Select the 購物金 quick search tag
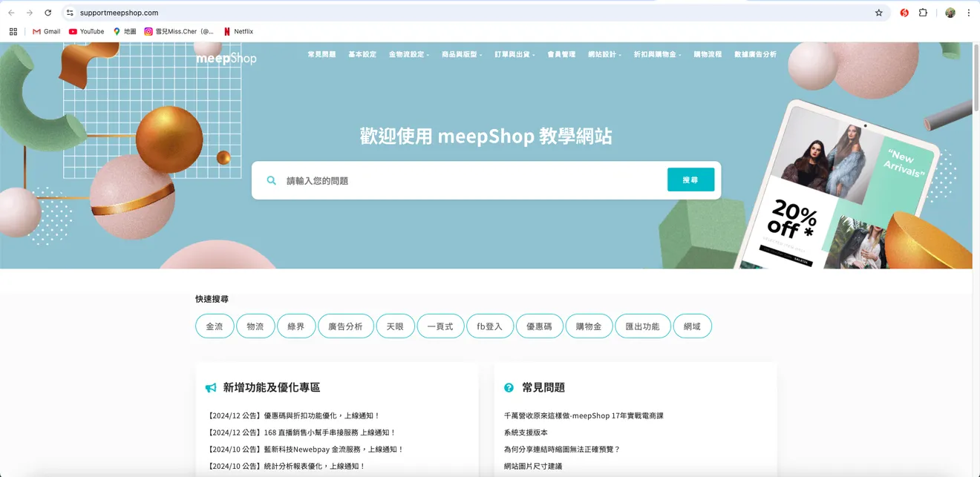Screen dimensions: 980x477 [x=589, y=326]
